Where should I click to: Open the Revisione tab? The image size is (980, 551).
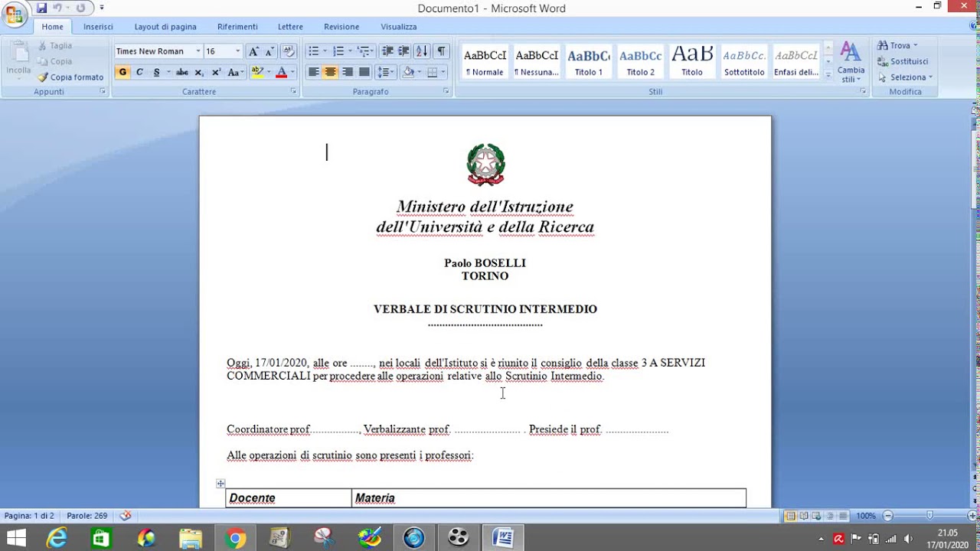click(341, 27)
